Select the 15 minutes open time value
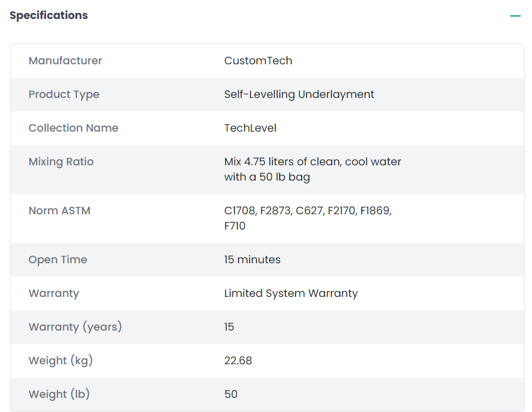Screen dimensions: 532x412 tap(253, 260)
